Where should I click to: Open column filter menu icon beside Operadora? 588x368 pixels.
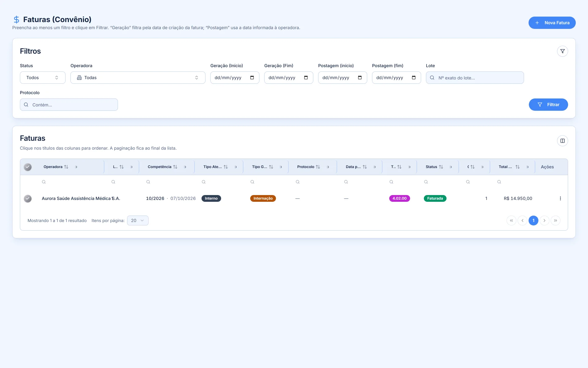tap(76, 167)
